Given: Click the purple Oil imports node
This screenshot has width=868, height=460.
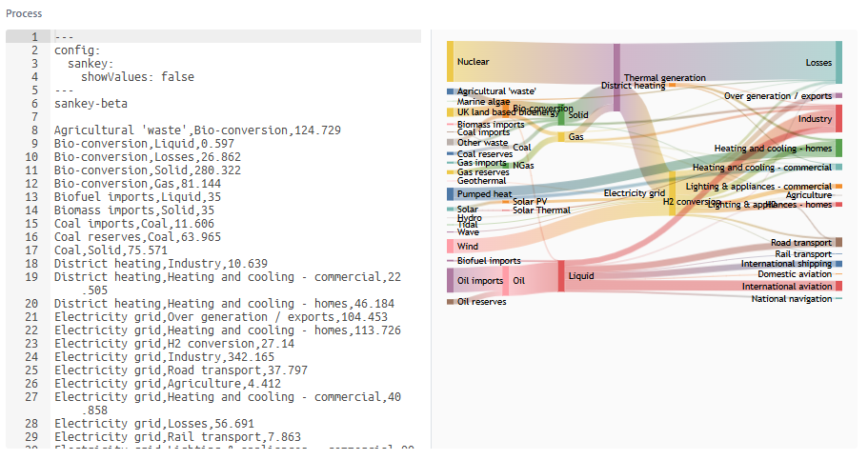Looking at the screenshot, I should click(451, 280).
